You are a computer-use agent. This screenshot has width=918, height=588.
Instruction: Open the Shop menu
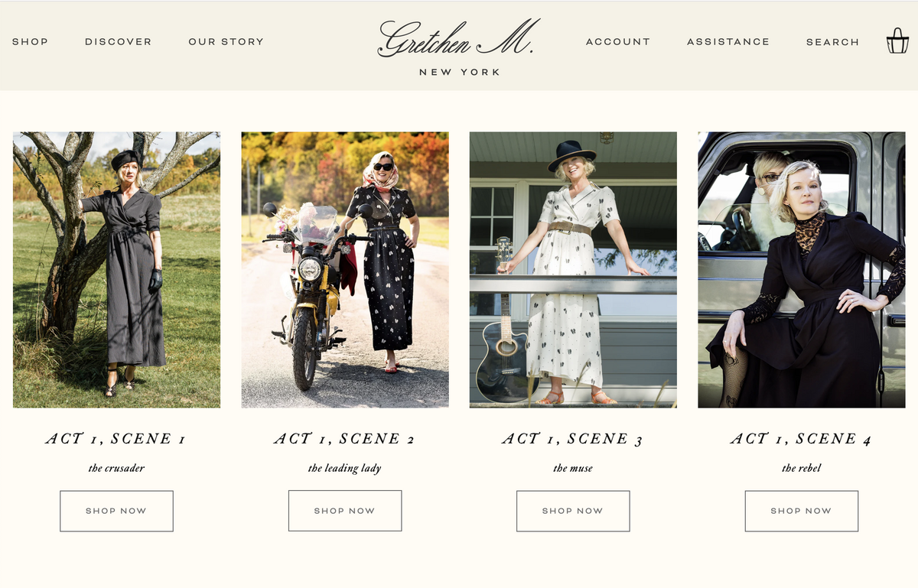click(x=30, y=41)
